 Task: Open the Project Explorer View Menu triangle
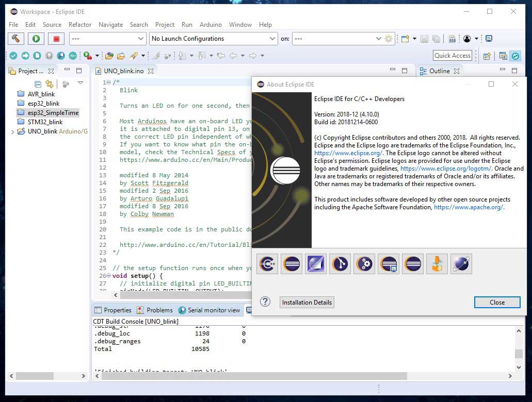tap(80, 82)
